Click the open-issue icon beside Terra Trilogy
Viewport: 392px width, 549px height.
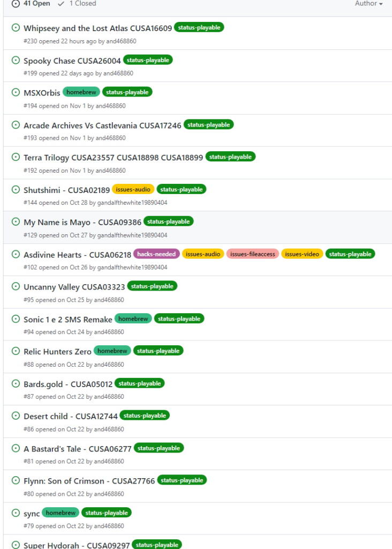pyautogui.click(x=16, y=157)
